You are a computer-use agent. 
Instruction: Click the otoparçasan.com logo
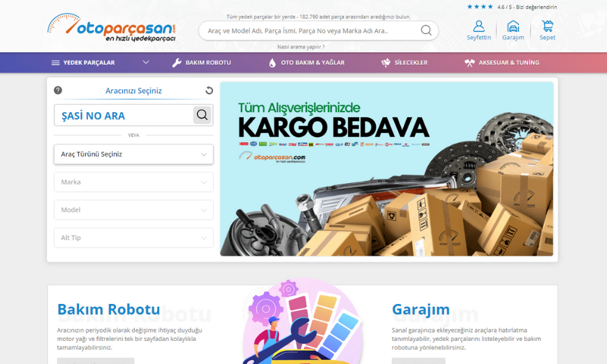pos(112,27)
